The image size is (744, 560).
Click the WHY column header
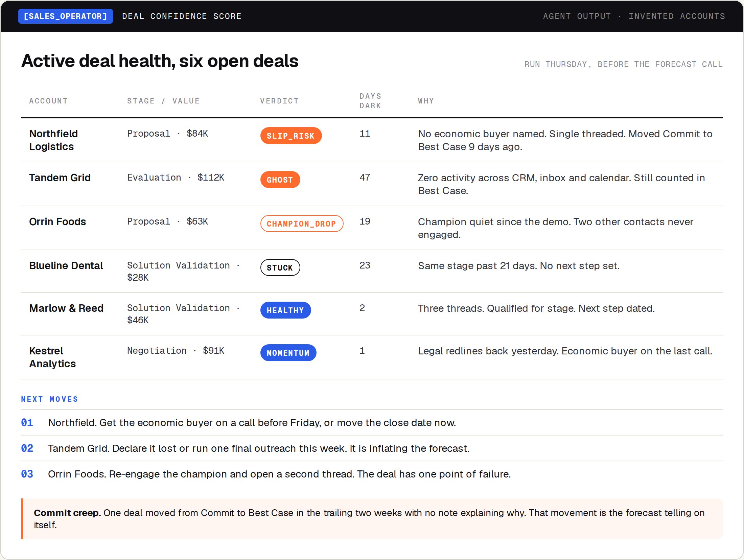426,101
